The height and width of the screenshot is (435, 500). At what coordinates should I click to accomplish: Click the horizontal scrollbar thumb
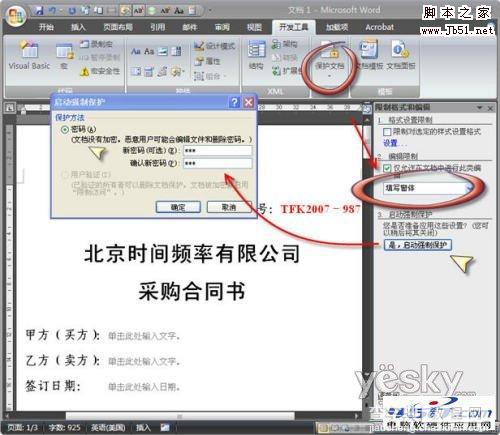tap(180, 416)
